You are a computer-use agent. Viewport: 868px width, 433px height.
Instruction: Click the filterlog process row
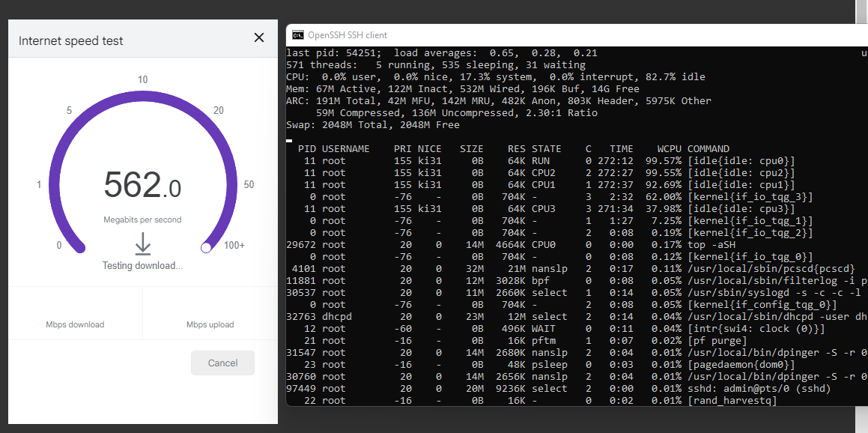[577, 281]
